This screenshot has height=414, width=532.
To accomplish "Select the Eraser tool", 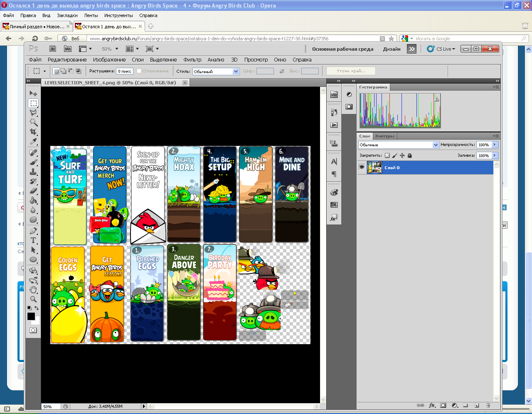I will 33,191.
